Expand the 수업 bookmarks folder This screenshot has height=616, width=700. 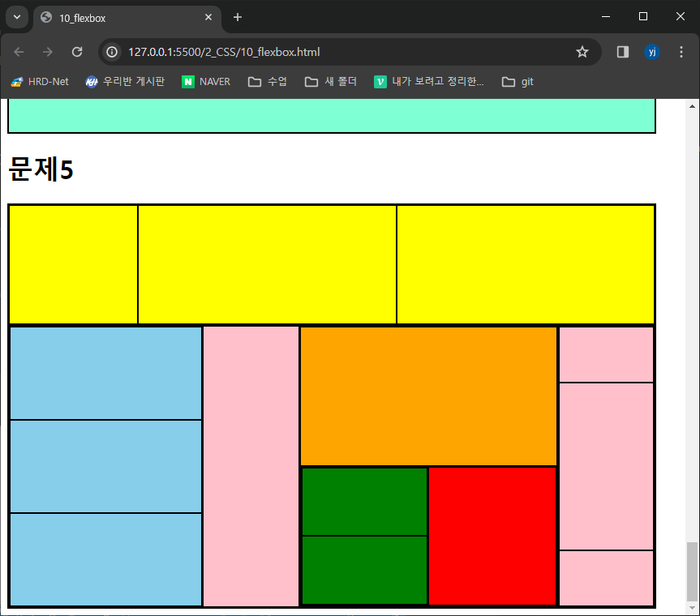268,81
